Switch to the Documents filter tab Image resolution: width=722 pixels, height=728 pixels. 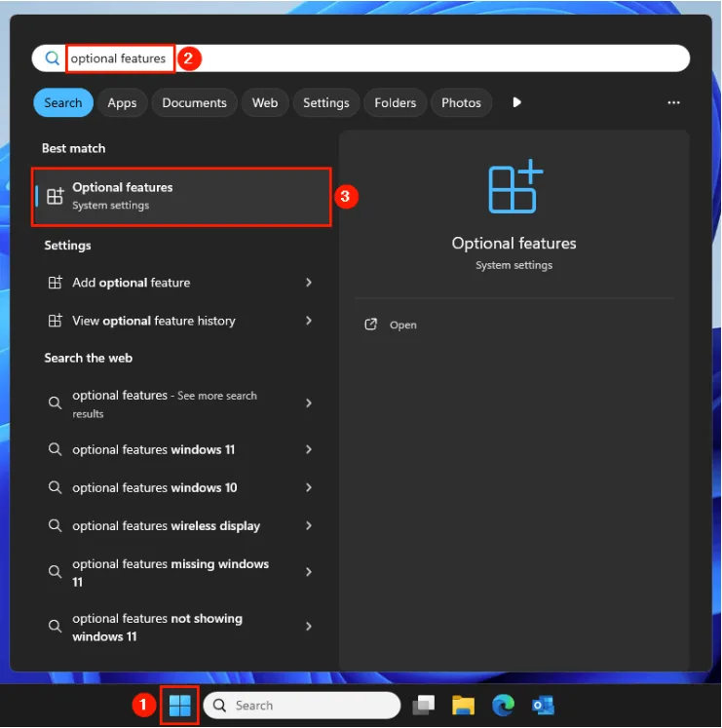click(194, 103)
